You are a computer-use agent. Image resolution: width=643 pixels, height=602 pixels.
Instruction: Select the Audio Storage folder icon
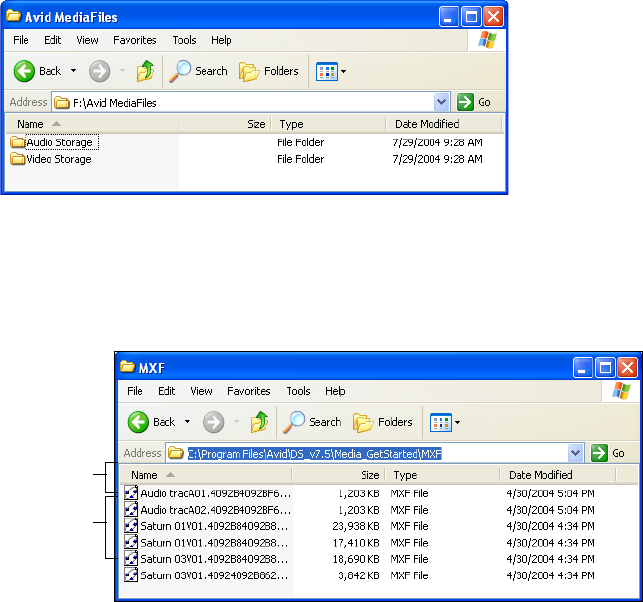pyautogui.click(x=17, y=142)
